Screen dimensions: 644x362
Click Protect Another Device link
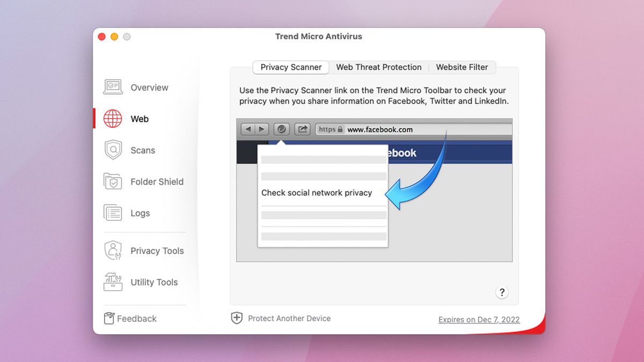point(289,318)
